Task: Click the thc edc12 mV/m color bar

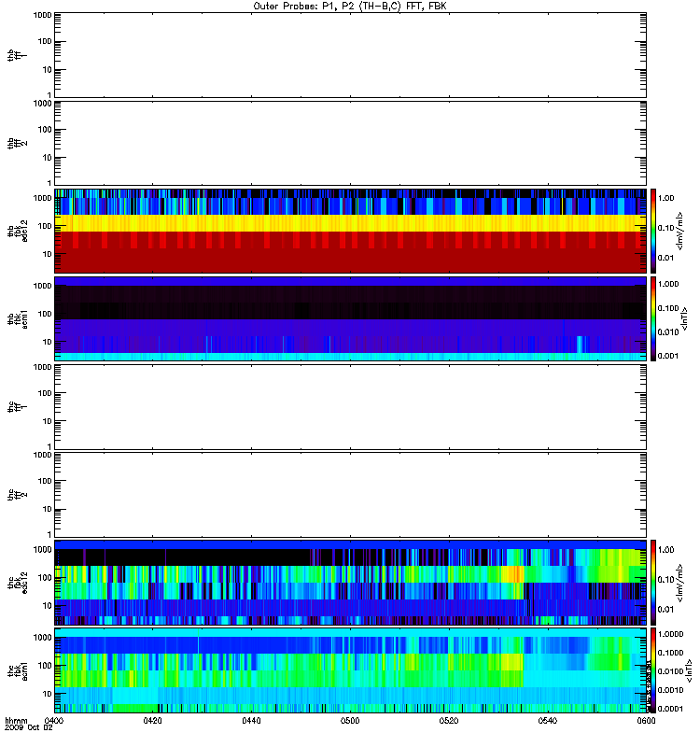Action: click(x=655, y=582)
